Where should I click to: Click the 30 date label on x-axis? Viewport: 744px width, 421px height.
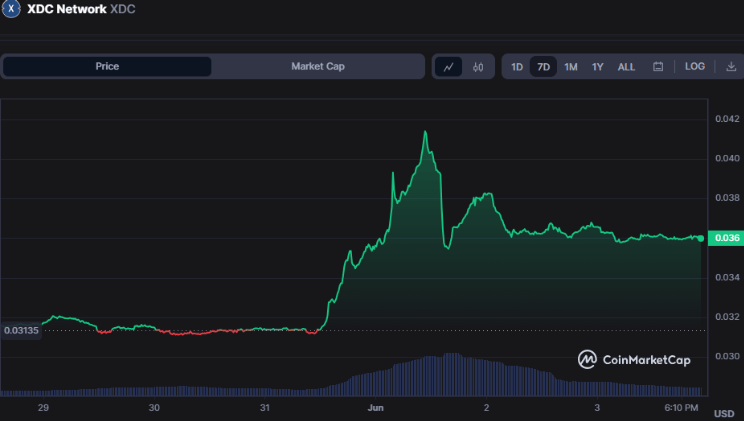(154, 408)
